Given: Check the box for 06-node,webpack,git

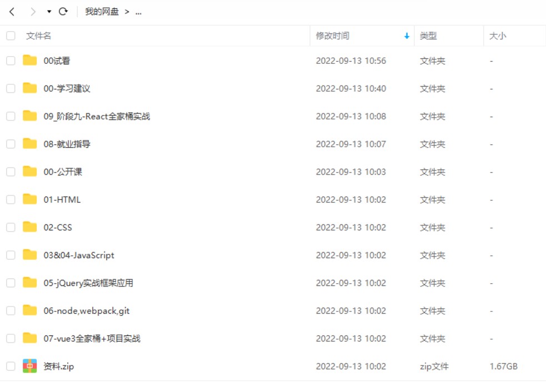Looking at the screenshot, I should 11,310.
